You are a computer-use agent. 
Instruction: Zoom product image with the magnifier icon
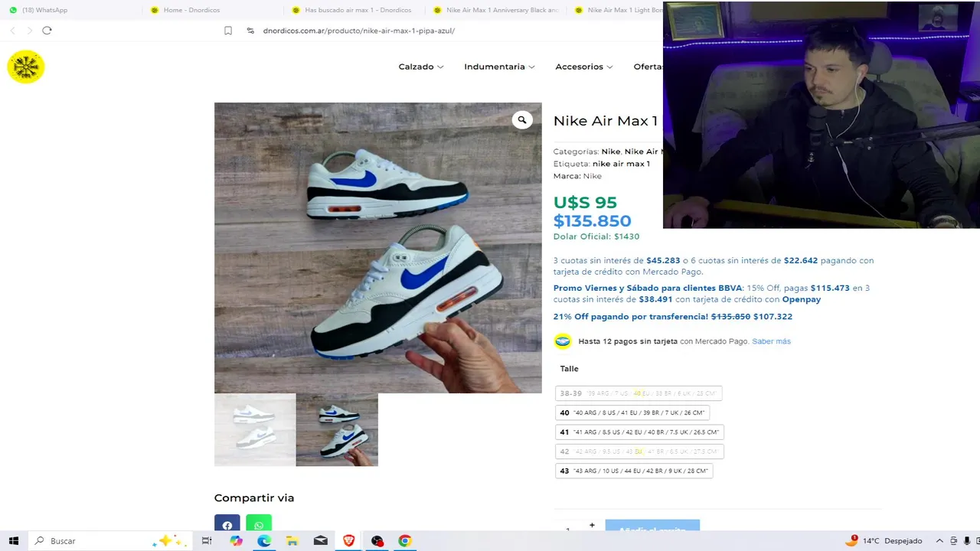point(522,119)
